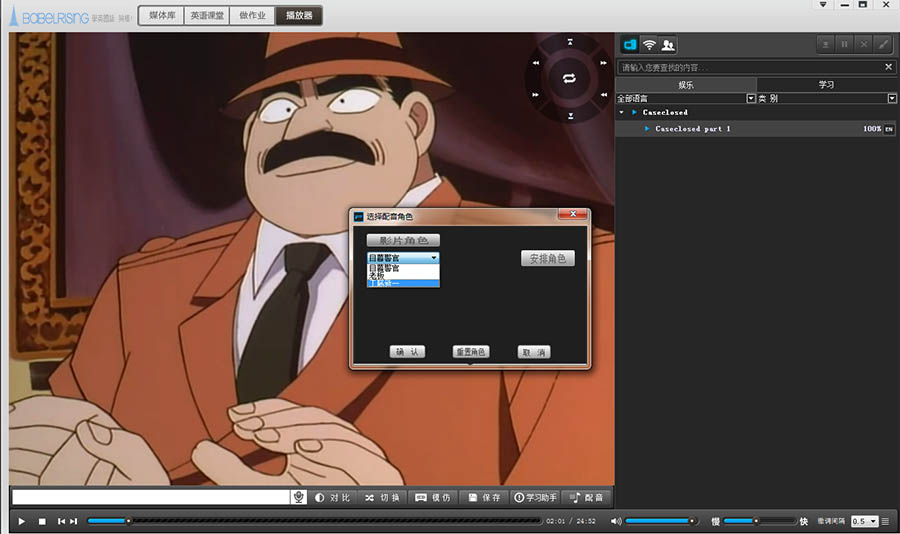900x534 pixels.
Task: Click the playlist menu icon at bottom right
Action: [x=885, y=521]
